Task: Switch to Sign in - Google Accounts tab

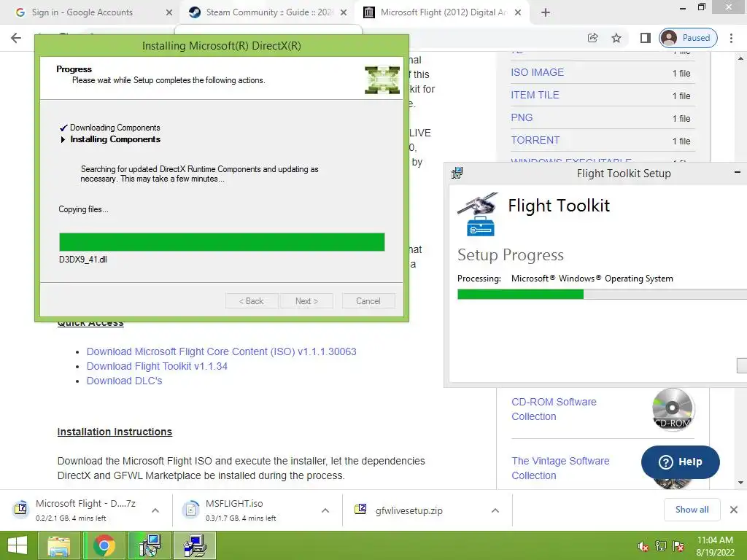Action: (82, 12)
